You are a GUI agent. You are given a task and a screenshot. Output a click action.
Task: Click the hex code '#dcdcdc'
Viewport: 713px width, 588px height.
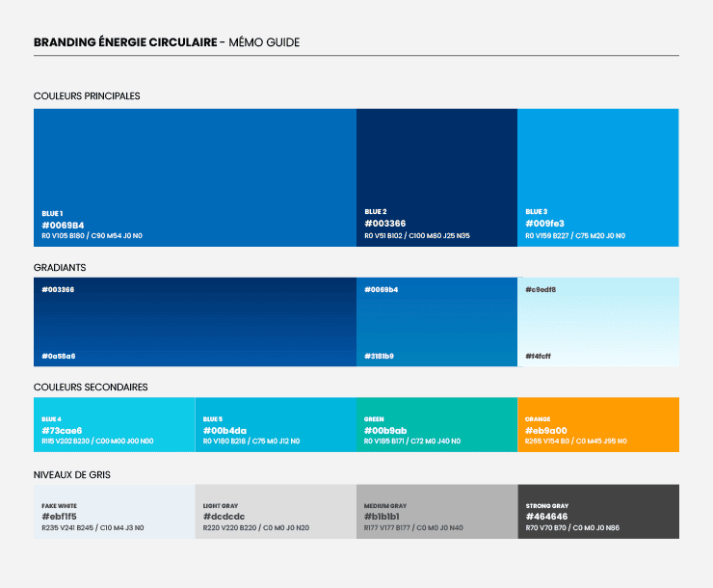224,517
